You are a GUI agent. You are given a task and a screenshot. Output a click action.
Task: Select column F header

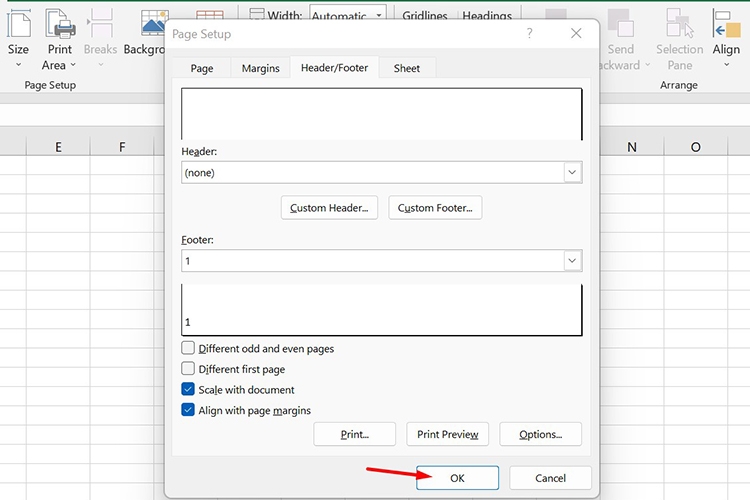pyautogui.click(x=122, y=147)
